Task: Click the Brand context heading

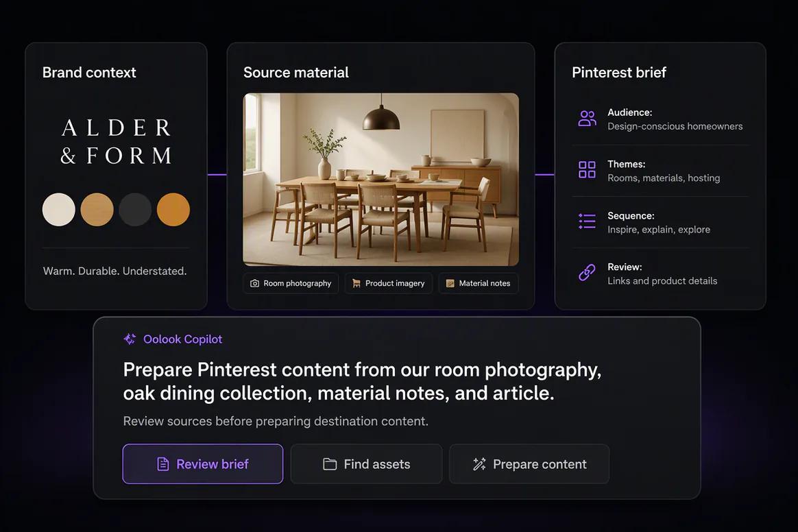Action: coord(89,72)
